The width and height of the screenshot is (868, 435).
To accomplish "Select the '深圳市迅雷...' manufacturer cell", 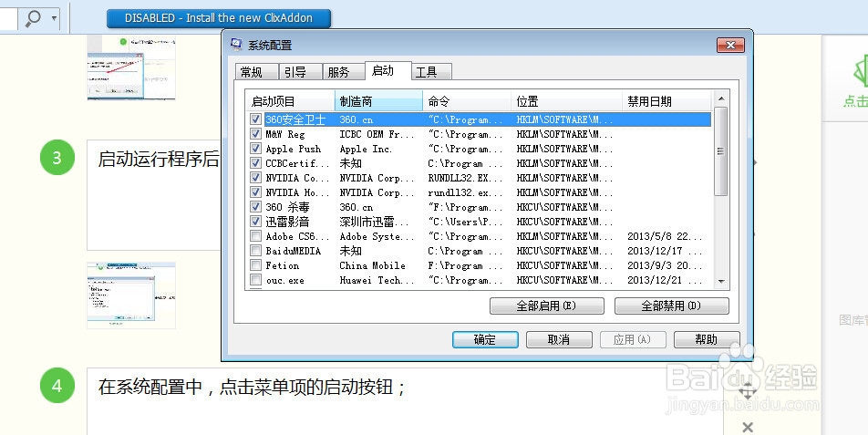I will (374, 222).
